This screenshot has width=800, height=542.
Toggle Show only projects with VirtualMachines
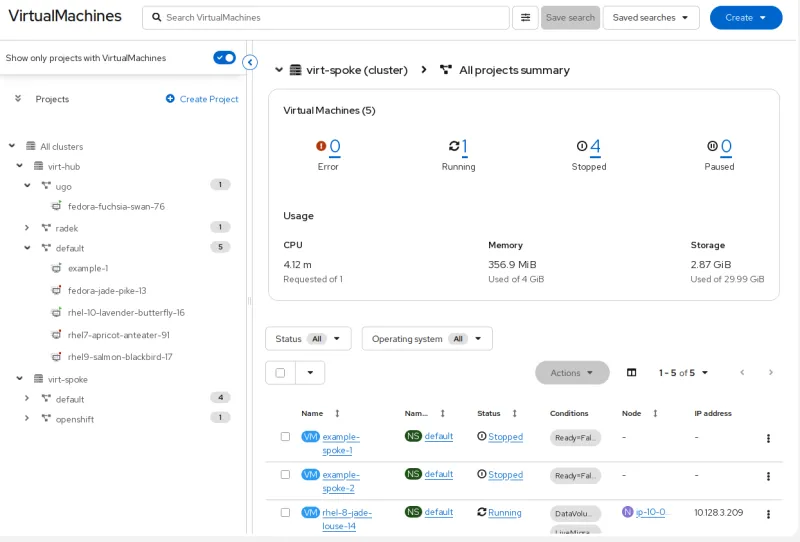tap(224, 58)
